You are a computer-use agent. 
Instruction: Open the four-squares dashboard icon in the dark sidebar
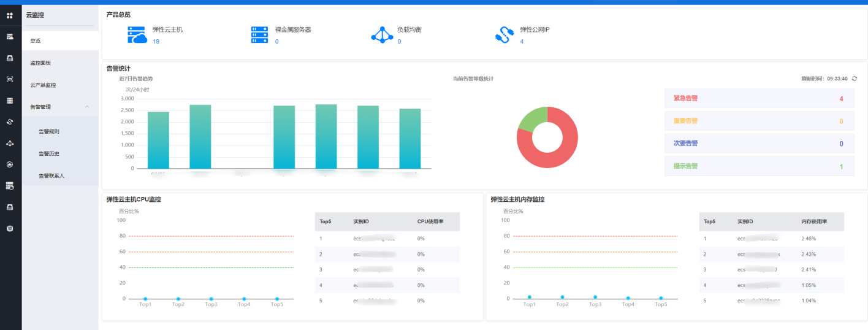[10, 15]
